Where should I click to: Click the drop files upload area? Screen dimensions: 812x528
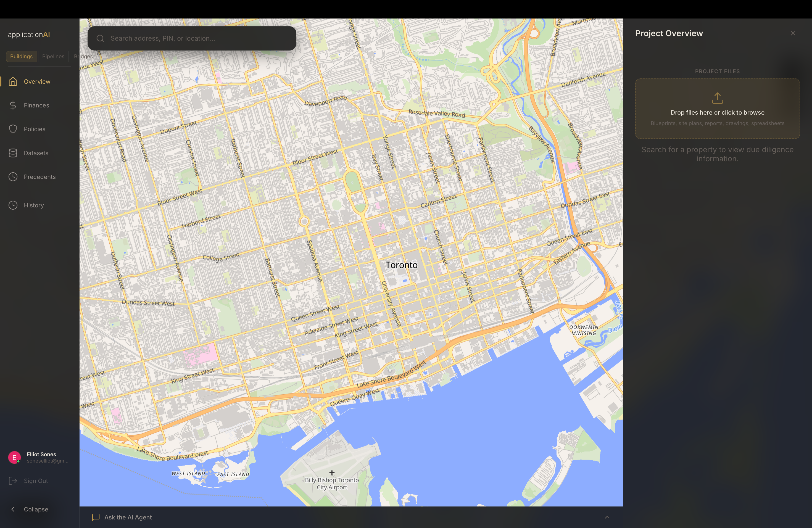[x=717, y=113]
